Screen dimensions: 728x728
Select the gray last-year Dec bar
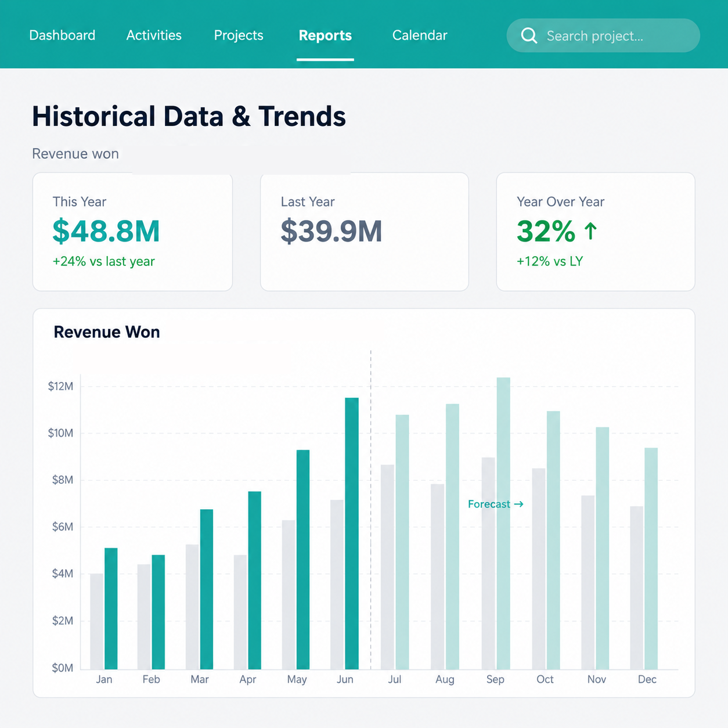pos(637,588)
